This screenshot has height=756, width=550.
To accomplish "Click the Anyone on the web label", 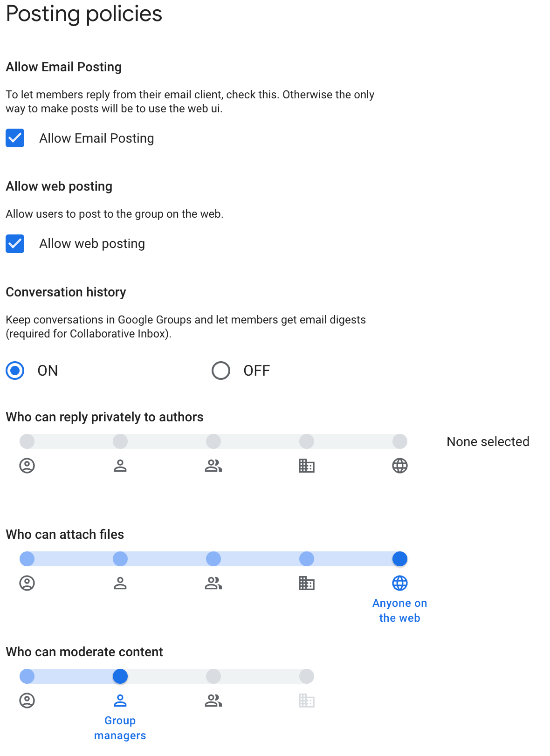I will tap(399, 611).
